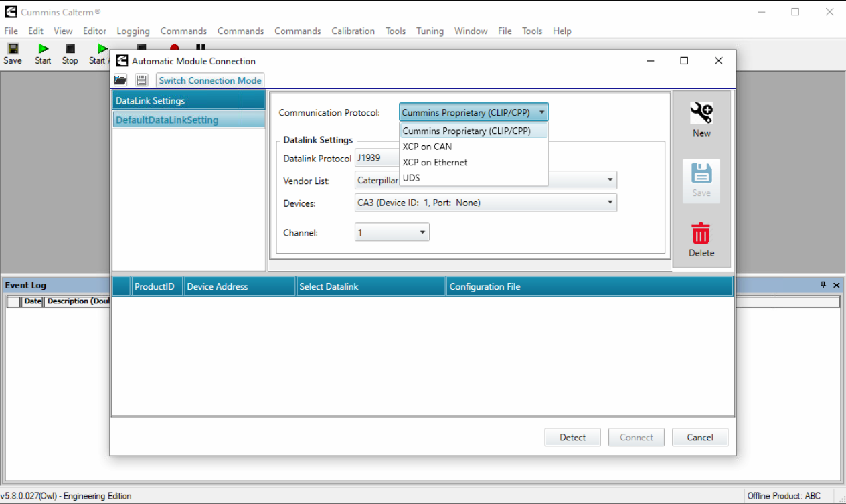Click the Date column in Event Log
The width and height of the screenshot is (846, 504).
tap(33, 301)
